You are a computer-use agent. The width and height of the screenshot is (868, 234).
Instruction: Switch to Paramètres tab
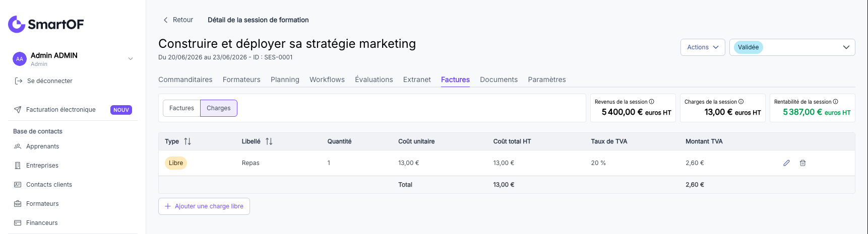click(x=547, y=80)
